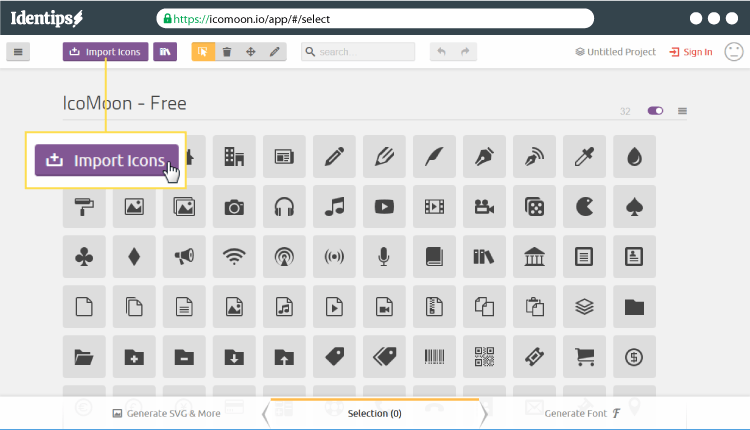Viewport: 750px width, 430px height.
Task: Enable the select mode tool
Action: [x=203, y=52]
